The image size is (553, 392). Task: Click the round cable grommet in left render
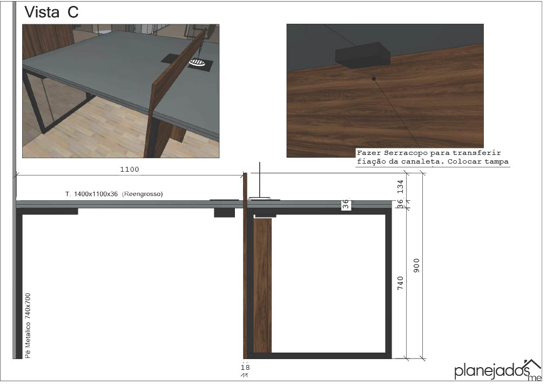click(197, 64)
